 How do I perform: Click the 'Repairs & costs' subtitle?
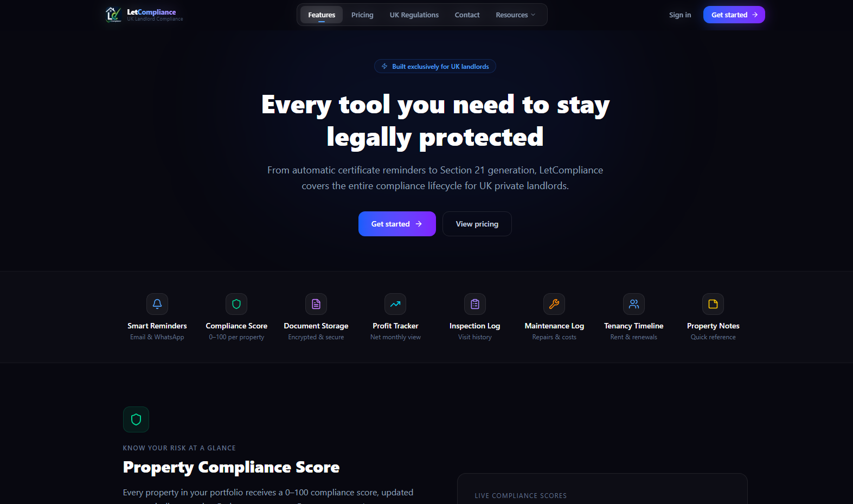(x=554, y=337)
